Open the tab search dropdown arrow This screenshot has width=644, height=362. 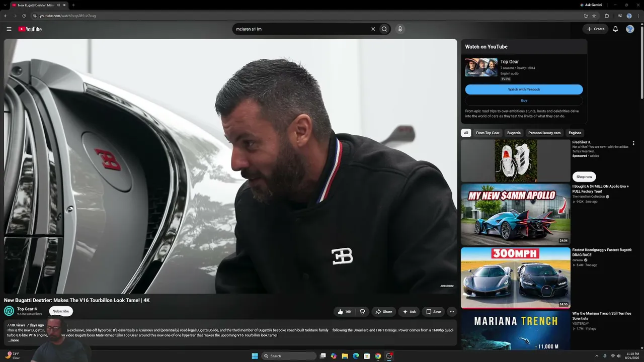[5, 5]
